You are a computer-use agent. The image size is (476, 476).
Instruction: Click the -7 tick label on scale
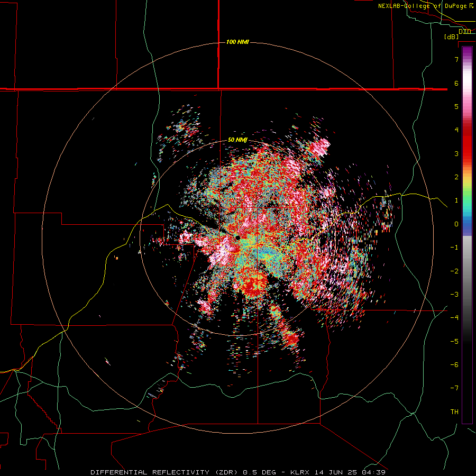[454, 388]
